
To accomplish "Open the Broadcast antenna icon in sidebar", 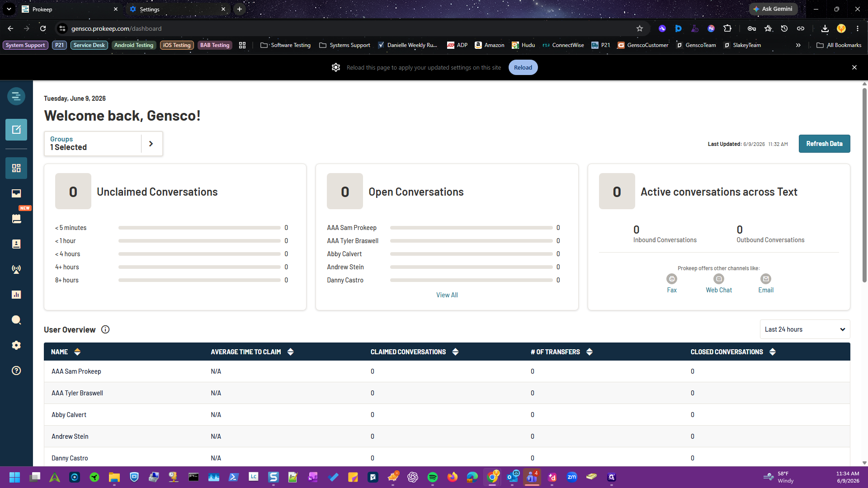I will [16, 269].
